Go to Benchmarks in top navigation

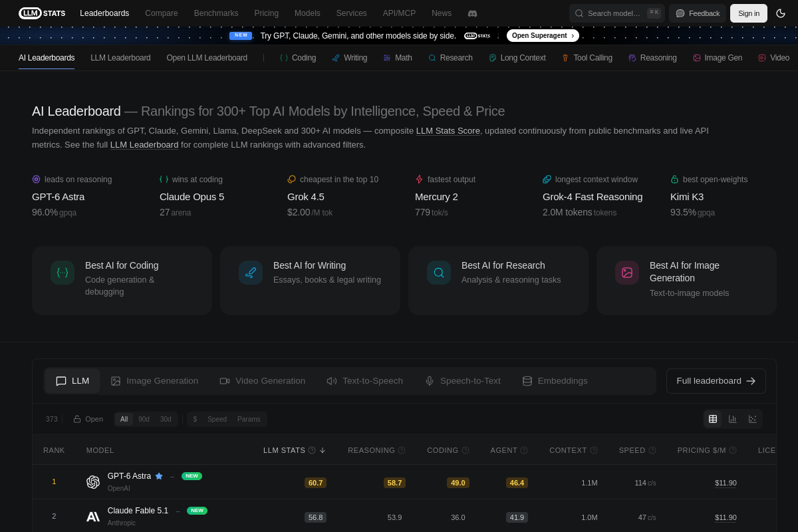coord(216,13)
